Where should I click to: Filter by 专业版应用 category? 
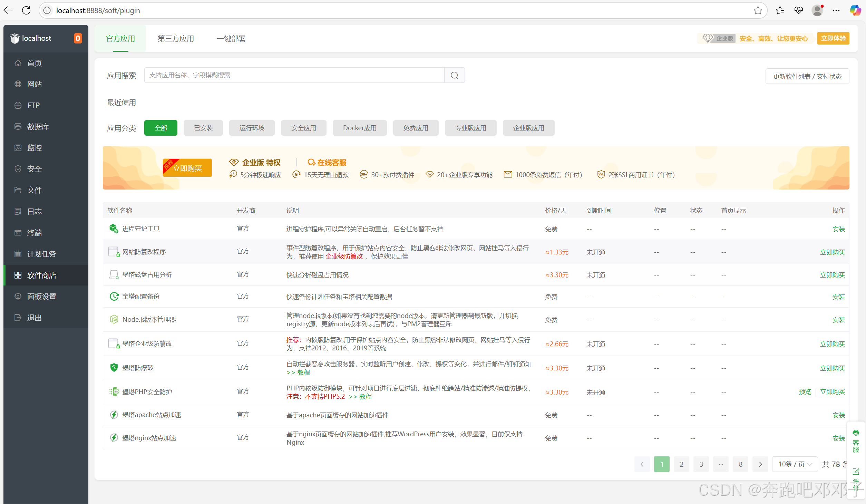[470, 128]
